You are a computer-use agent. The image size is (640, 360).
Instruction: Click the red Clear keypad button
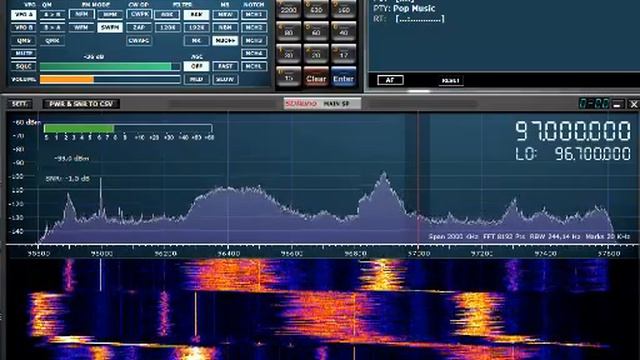click(316, 77)
